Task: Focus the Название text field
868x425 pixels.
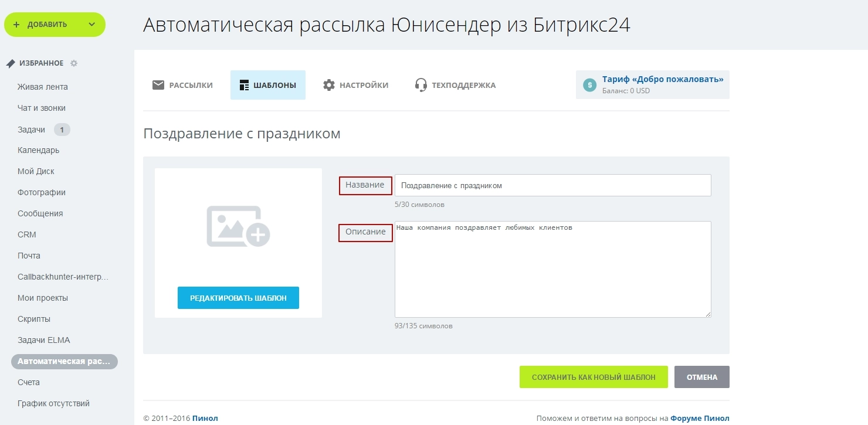Action: pyautogui.click(x=552, y=185)
